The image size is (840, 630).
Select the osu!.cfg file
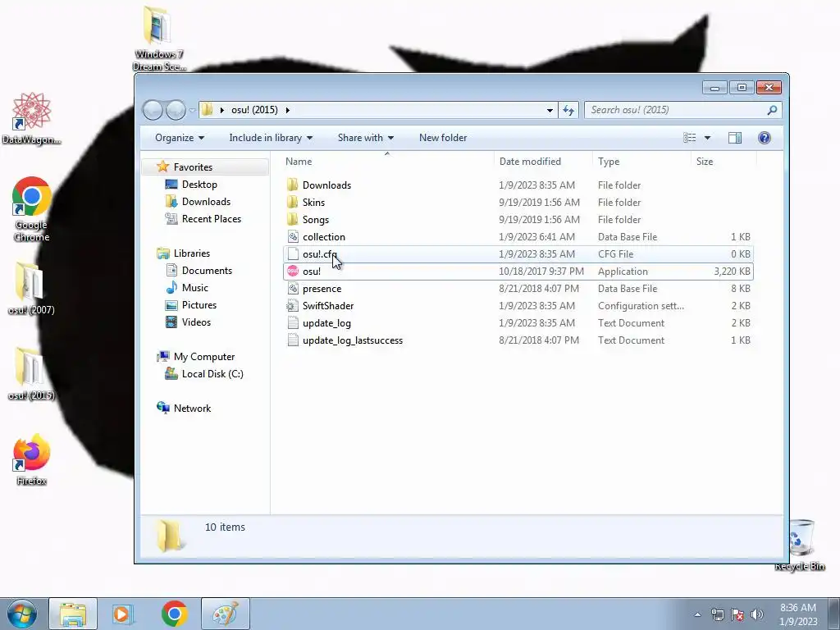(x=518, y=254)
